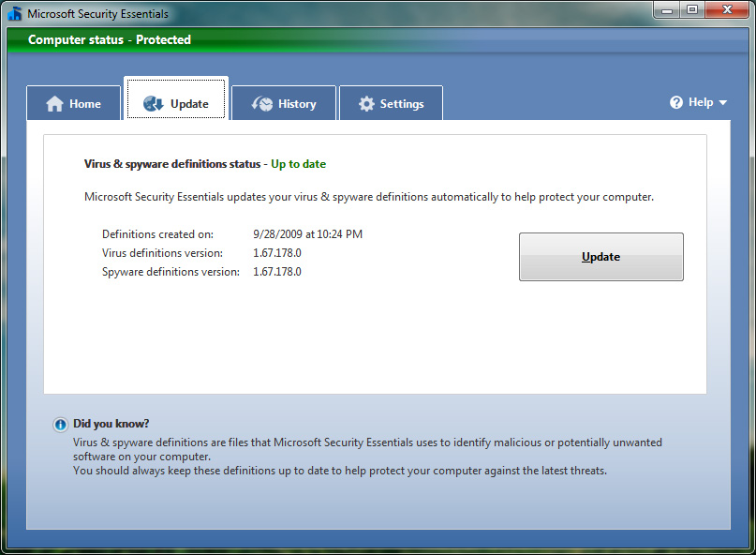
Task: Click 'Computer status - Protected' banner text
Action: [110, 39]
